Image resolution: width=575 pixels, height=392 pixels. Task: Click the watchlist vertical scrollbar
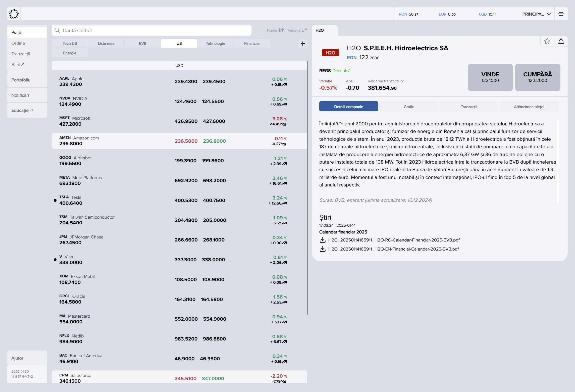(x=307, y=188)
